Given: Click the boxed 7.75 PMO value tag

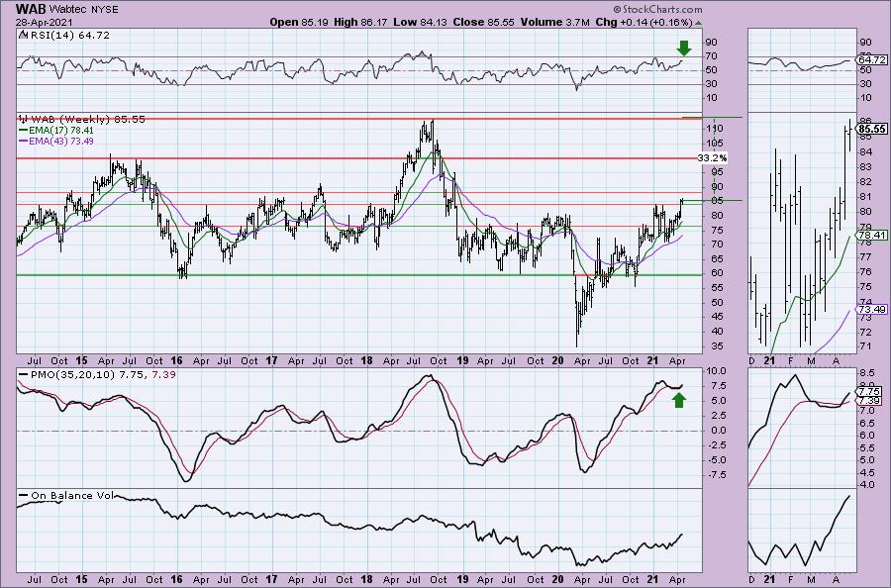Looking at the screenshot, I should pos(870,392).
